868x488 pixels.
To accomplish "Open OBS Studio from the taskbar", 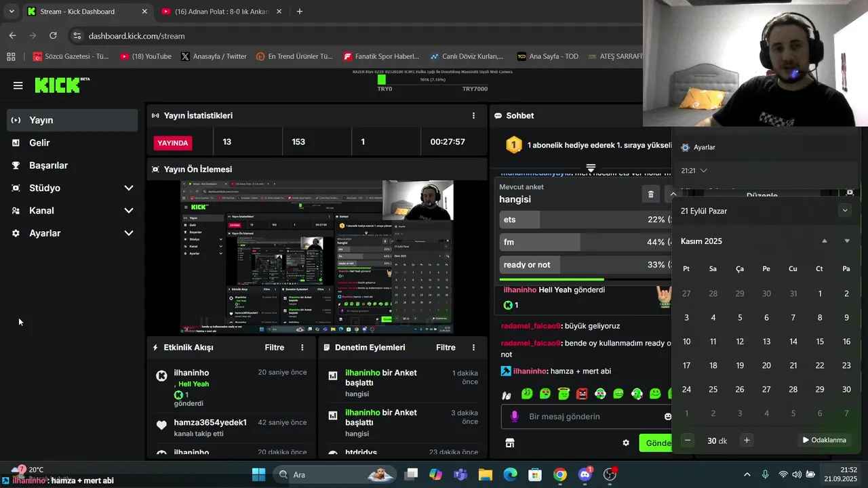I will [x=610, y=474].
